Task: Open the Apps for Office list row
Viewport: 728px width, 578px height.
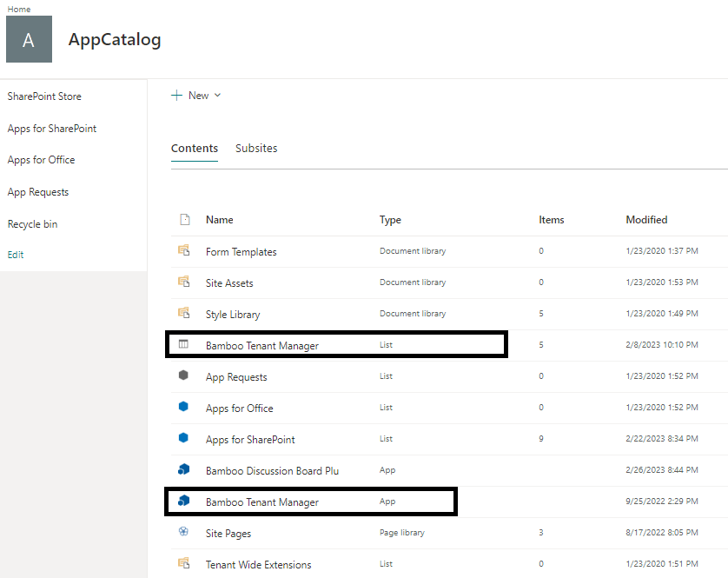Action: coord(240,409)
